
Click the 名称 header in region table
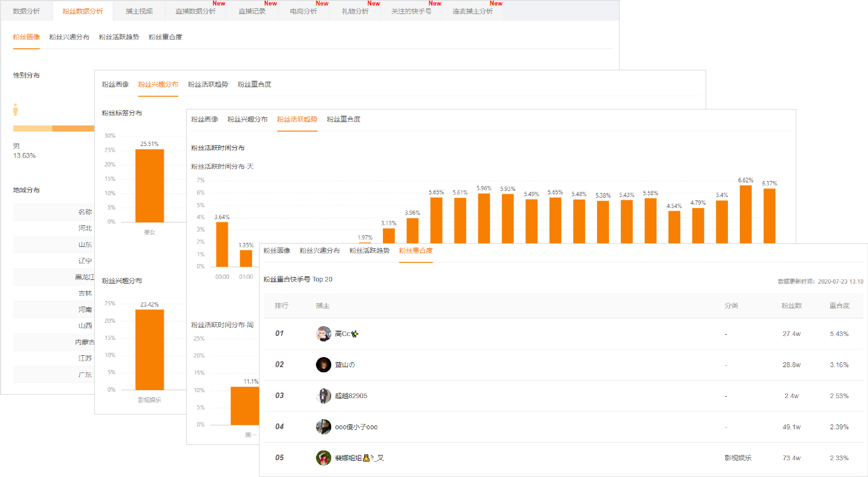(x=85, y=212)
